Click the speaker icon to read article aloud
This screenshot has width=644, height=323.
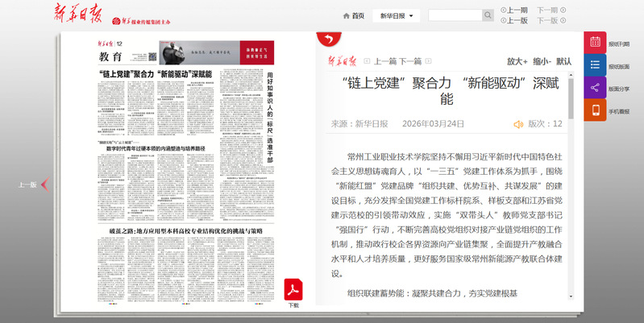pyautogui.click(x=518, y=124)
